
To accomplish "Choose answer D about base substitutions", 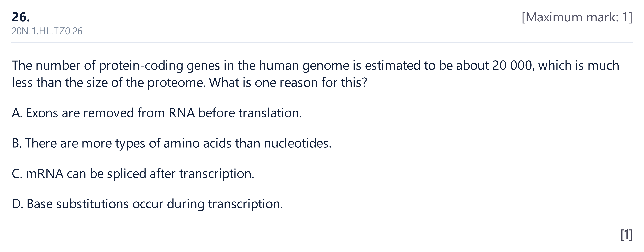I will (x=147, y=204).
